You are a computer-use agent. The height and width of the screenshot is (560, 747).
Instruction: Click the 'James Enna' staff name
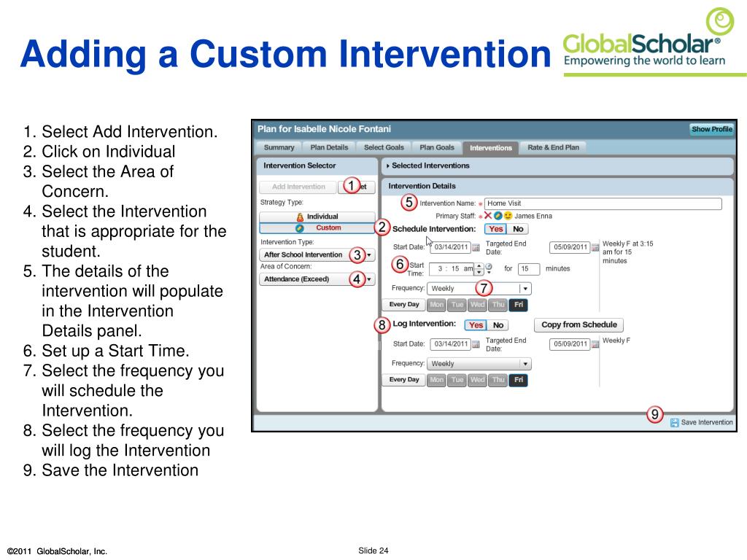point(533,216)
